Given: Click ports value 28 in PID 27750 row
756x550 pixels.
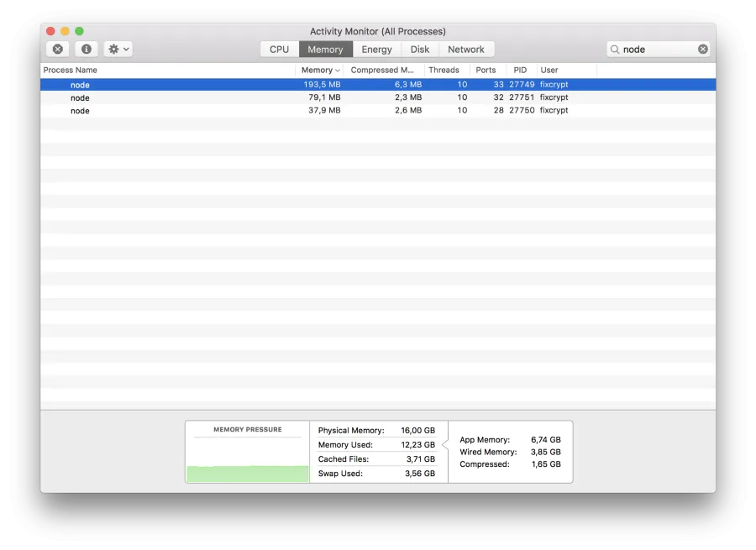Looking at the screenshot, I should (x=498, y=110).
